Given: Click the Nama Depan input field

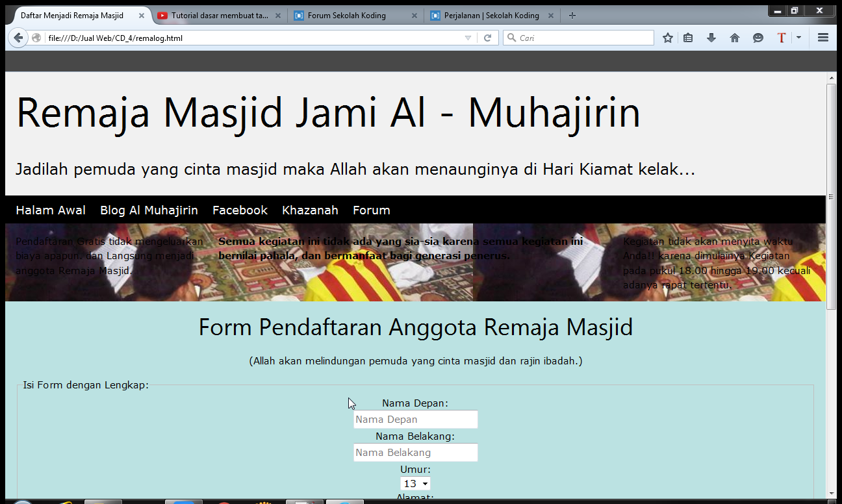Looking at the screenshot, I should click(x=416, y=420).
